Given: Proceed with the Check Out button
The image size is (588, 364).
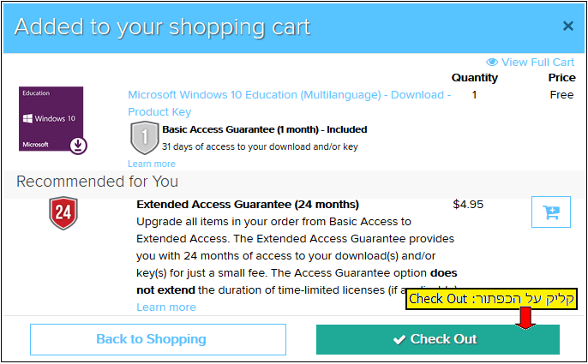Looking at the screenshot, I should [438, 339].
